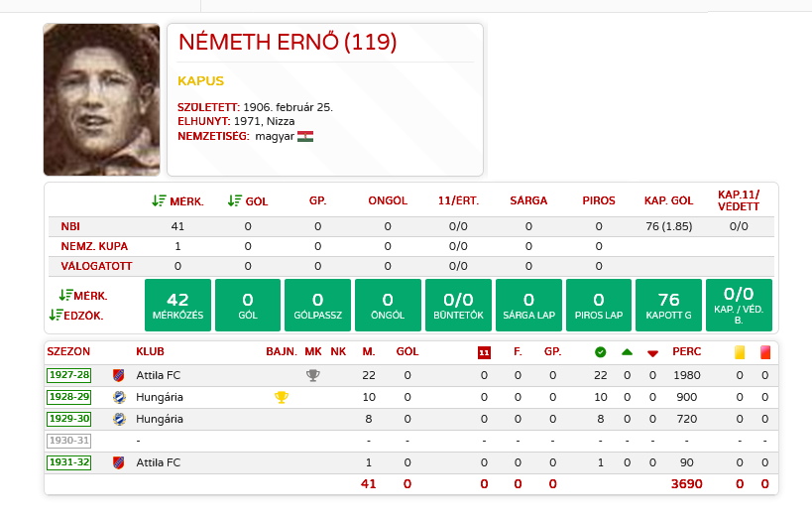Click the 0/0 BÜNTETŐK green tile

pyautogui.click(x=458, y=306)
